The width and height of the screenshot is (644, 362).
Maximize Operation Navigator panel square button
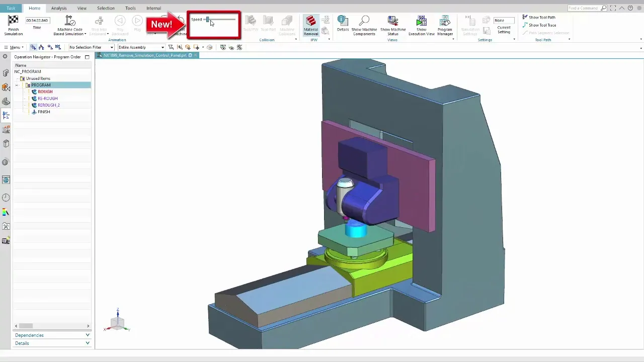tap(87, 57)
